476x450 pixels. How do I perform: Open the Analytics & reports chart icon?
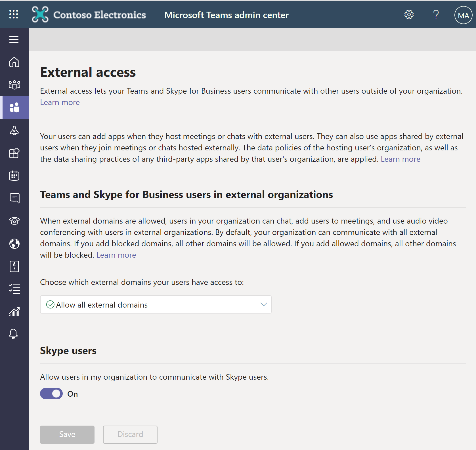pos(14,312)
